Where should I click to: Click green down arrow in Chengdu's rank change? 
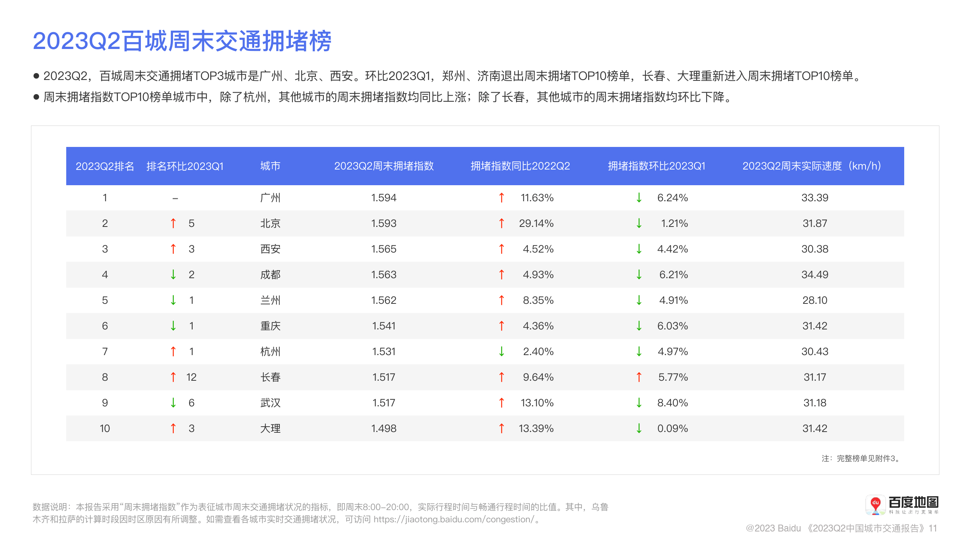(x=173, y=274)
